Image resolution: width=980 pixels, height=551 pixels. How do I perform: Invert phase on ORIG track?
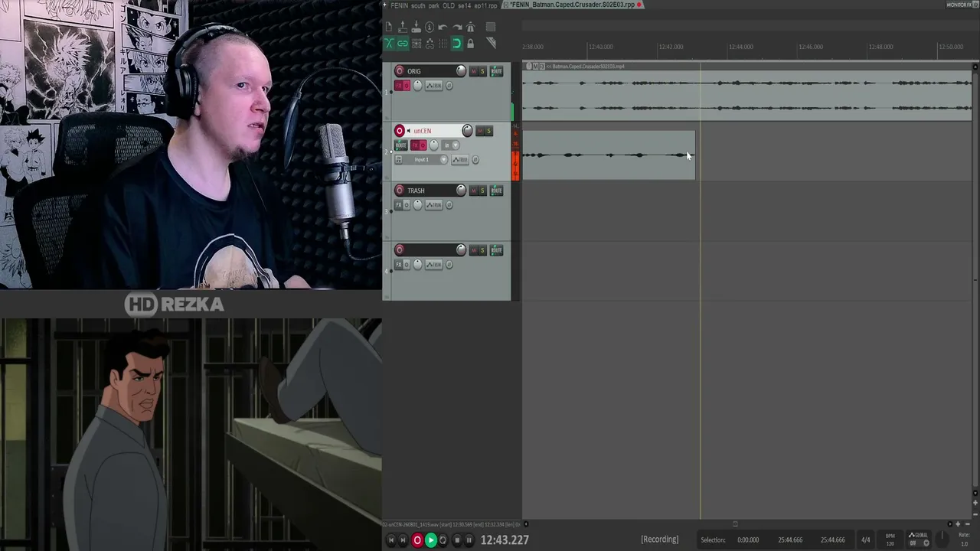[449, 85]
